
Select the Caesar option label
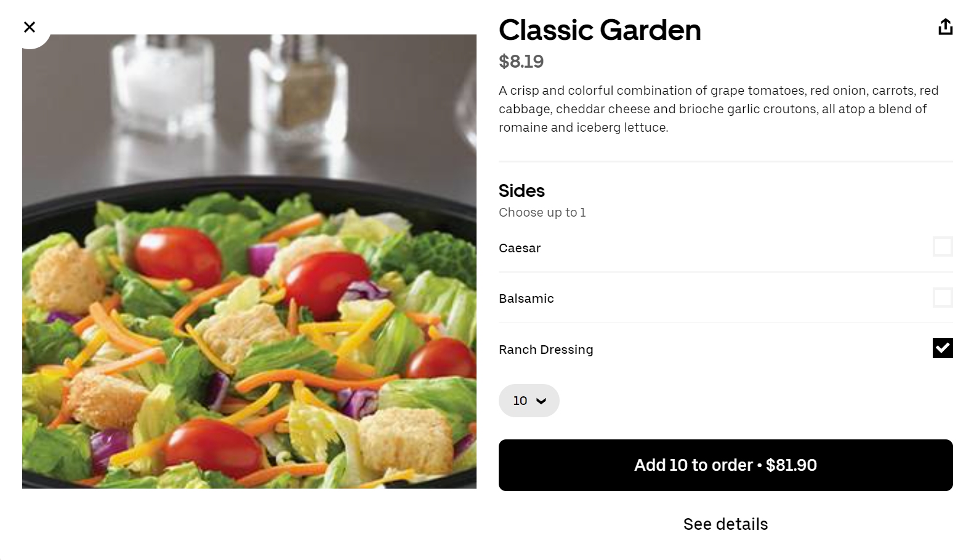click(520, 248)
